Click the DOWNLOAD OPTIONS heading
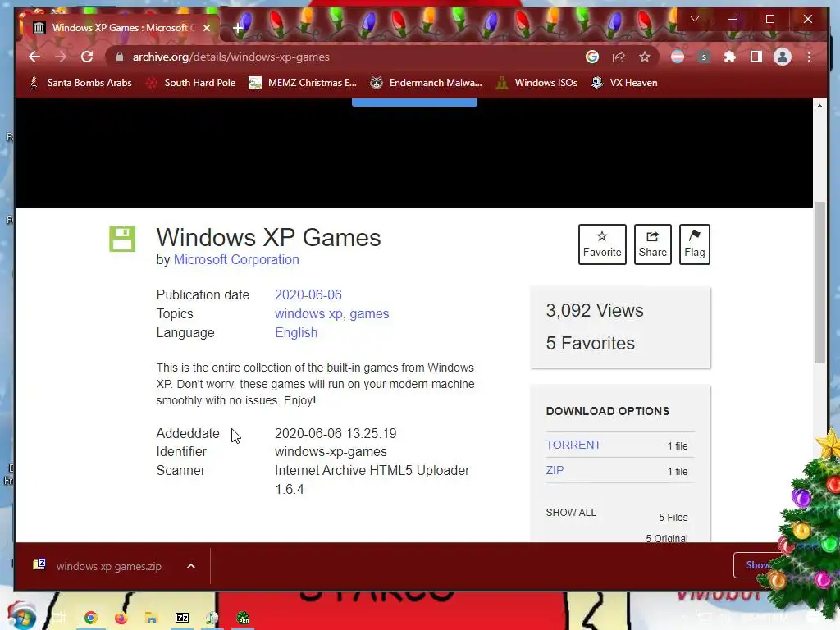This screenshot has width=840, height=630. tap(608, 412)
